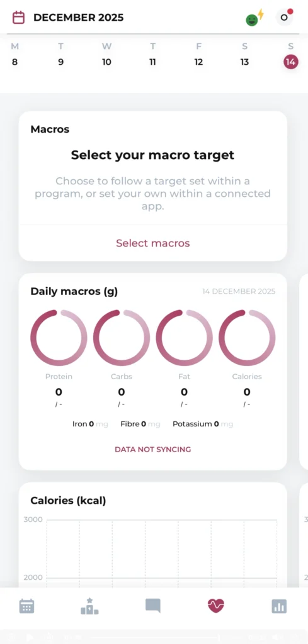
Task: Open the leaderboard podium icon
Action: click(x=89, y=606)
